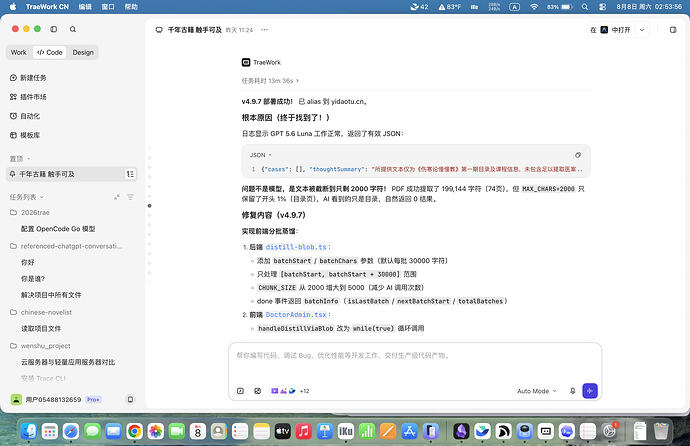690x446 pixels.
Task: Select pinned task 千年古籍 触手可及
Action: [73, 174]
